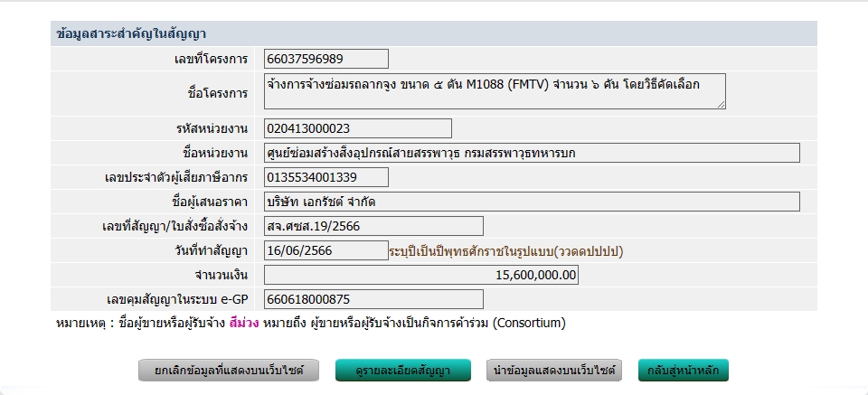Image resolution: width=868 pixels, height=395 pixels.
Task: Click the ยกเลิกข้อมูลที่แสดงบนเว็บไซต์ button
Action: point(230,371)
